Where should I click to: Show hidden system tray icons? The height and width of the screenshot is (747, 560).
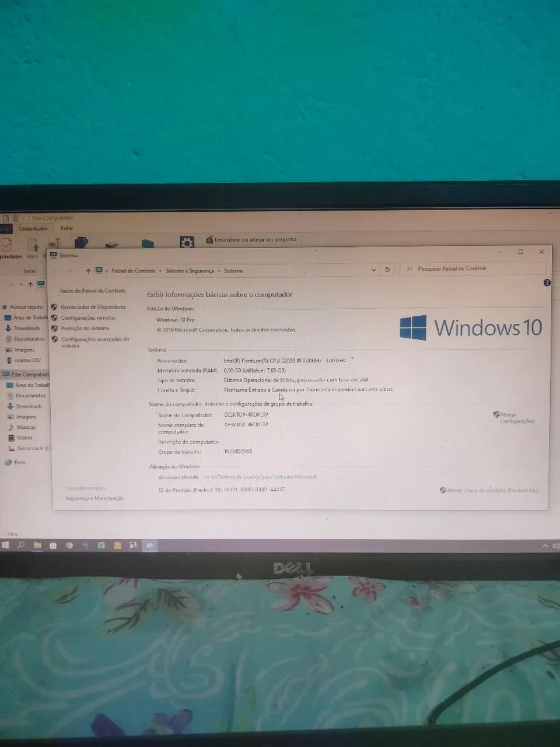[545, 546]
